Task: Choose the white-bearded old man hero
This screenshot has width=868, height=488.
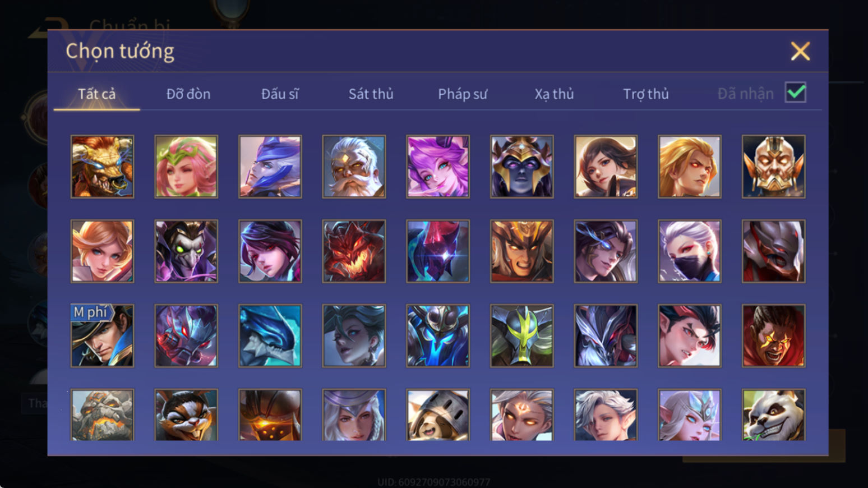Action: pyautogui.click(x=354, y=167)
